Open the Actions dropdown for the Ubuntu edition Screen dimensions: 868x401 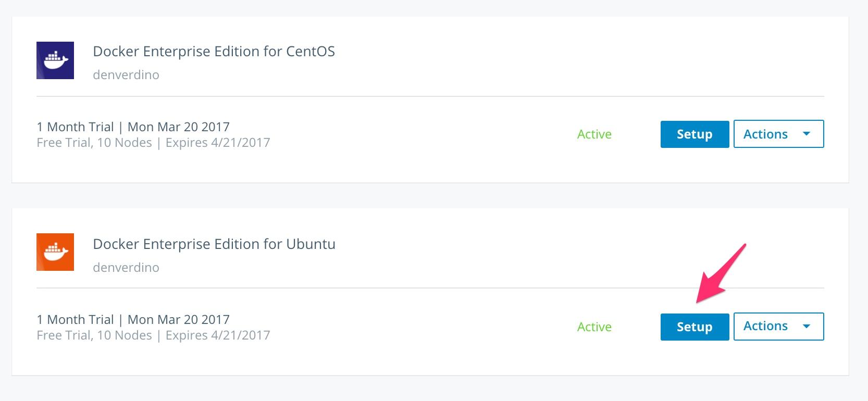pos(778,326)
